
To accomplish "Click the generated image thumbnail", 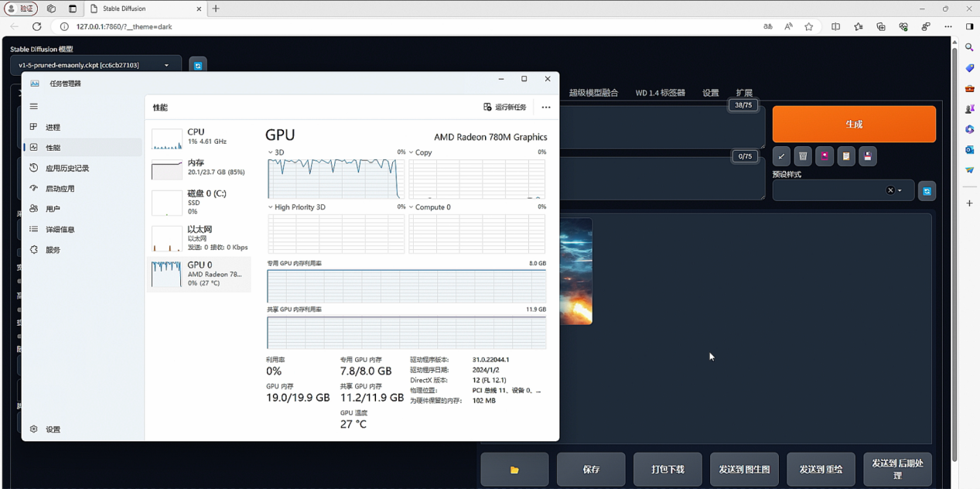I will [x=575, y=271].
